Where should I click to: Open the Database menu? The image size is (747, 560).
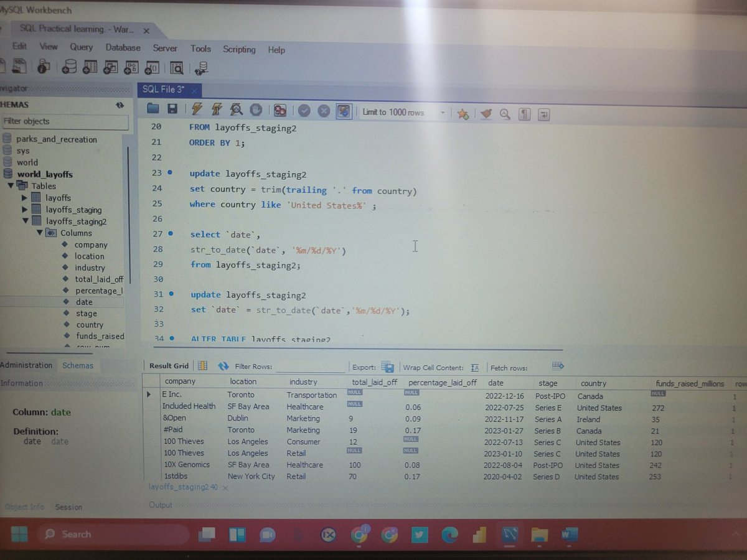point(123,47)
